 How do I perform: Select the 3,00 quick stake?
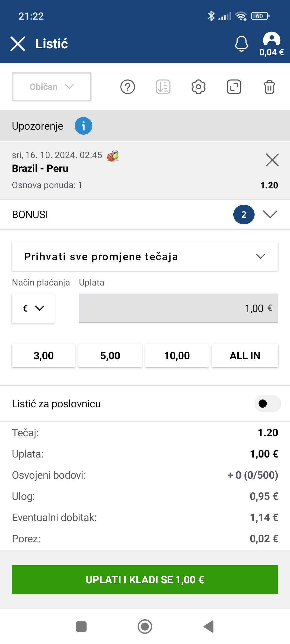coord(44,356)
